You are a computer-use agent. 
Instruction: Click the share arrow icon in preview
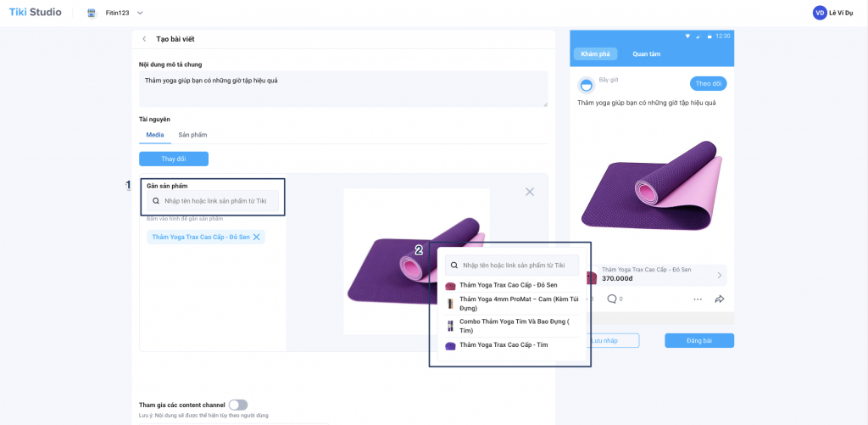point(720,299)
